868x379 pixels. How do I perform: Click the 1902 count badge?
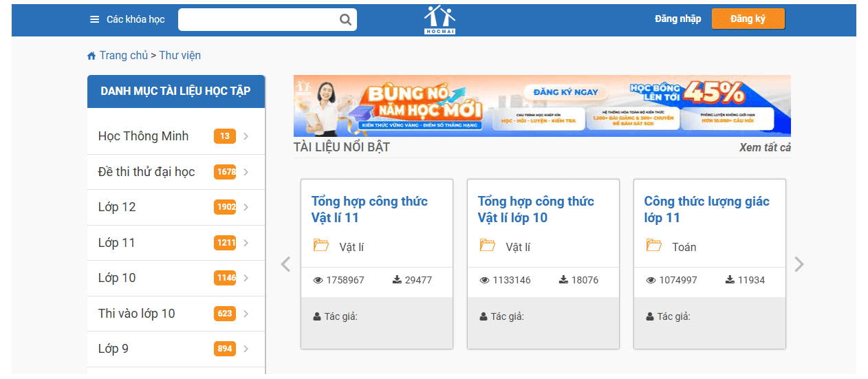click(225, 207)
